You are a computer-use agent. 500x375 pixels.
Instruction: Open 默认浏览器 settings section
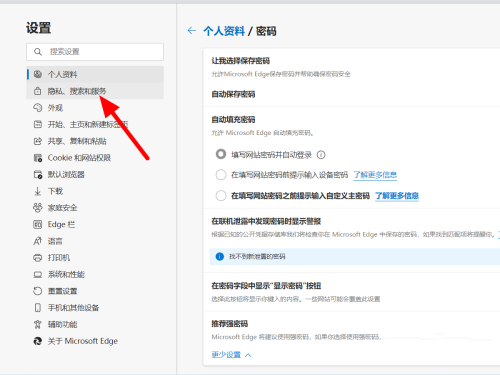tap(95, 174)
